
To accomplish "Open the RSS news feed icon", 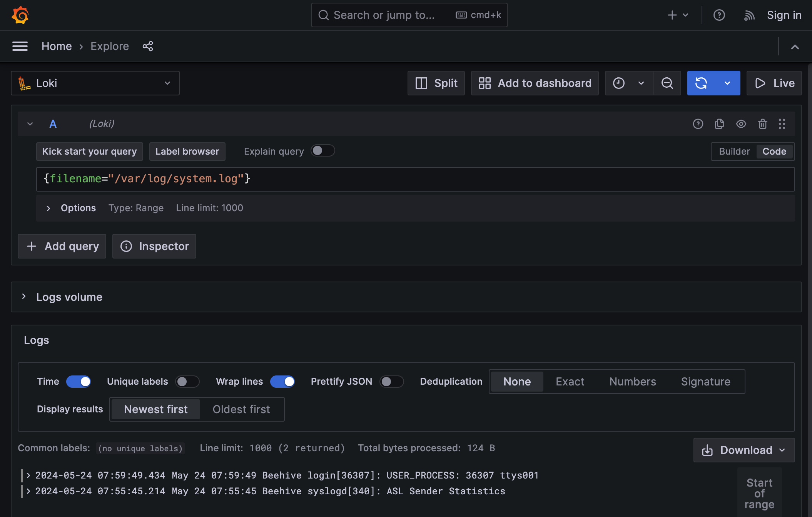I will pyautogui.click(x=749, y=15).
